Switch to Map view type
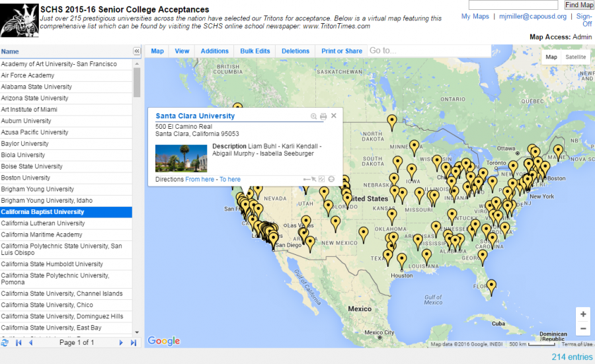The width and height of the screenshot is (595, 364). coord(551,57)
